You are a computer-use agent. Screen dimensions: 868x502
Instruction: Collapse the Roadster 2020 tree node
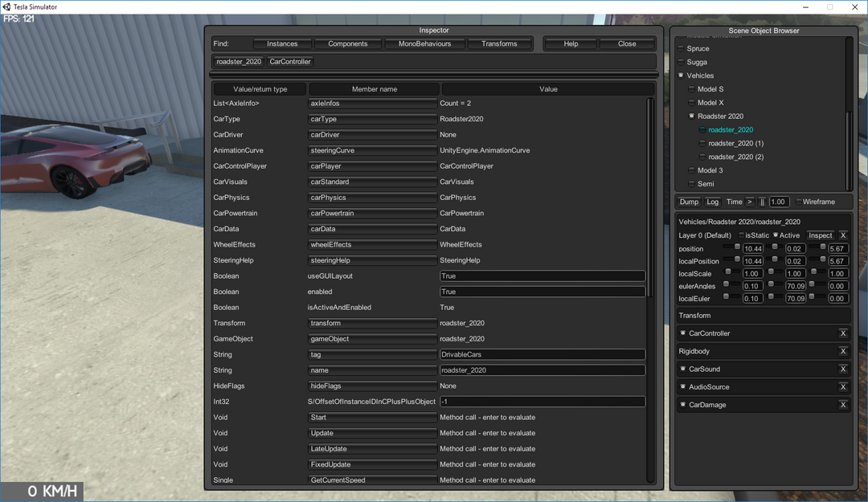pyautogui.click(x=691, y=116)
